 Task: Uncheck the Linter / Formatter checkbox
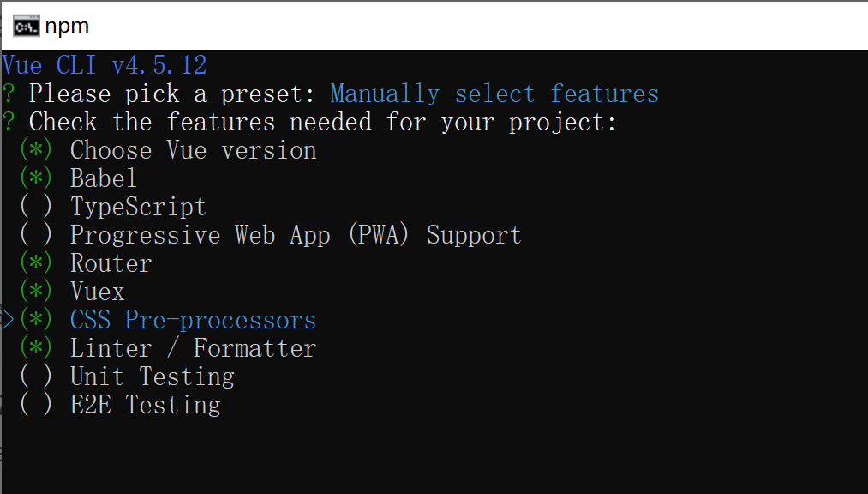[36, 349]
